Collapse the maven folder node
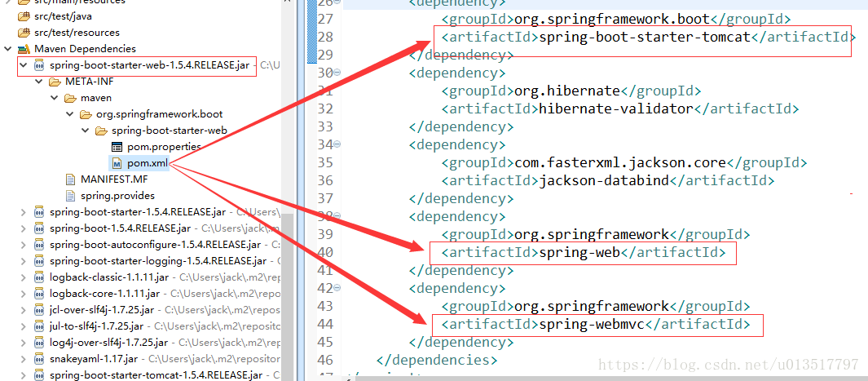This screenshot has height=381, width=868. [55, 98]
